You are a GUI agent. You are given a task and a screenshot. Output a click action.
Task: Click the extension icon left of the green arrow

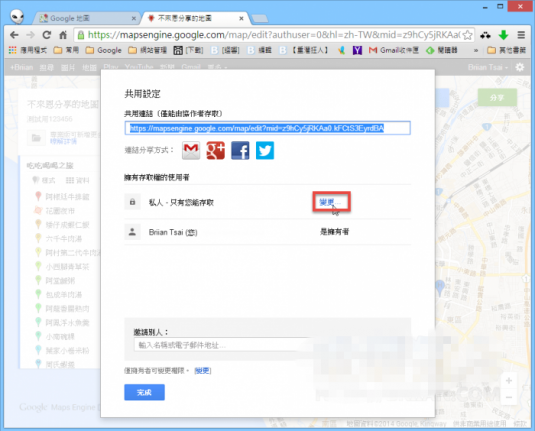tap(485, 35)
